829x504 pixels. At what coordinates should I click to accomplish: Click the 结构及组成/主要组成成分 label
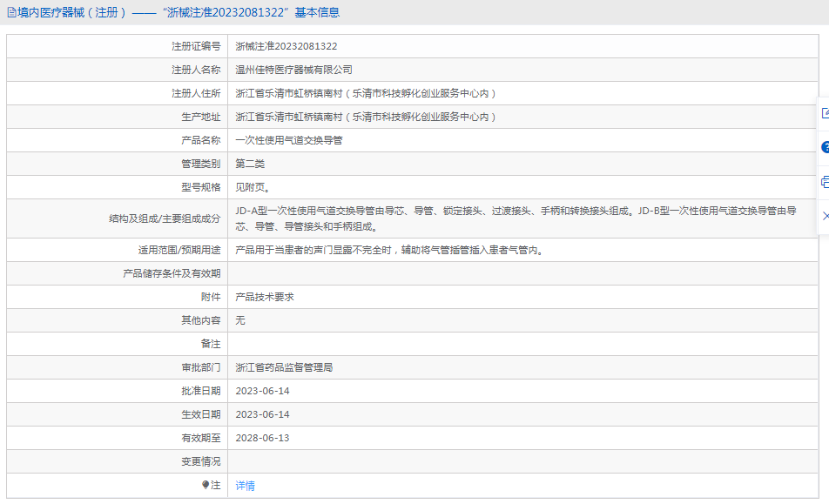pyautogui.click(x=165, y=218)
